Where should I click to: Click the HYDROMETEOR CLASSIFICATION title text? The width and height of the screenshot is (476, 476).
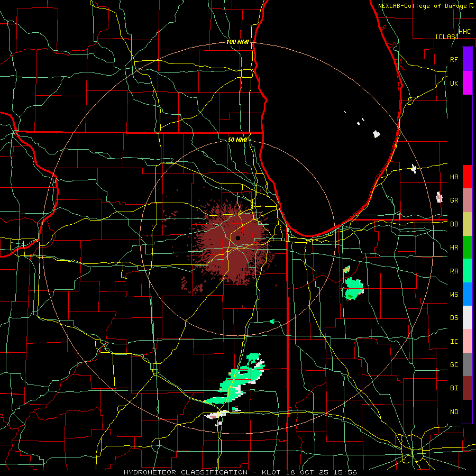coord(186,472)
